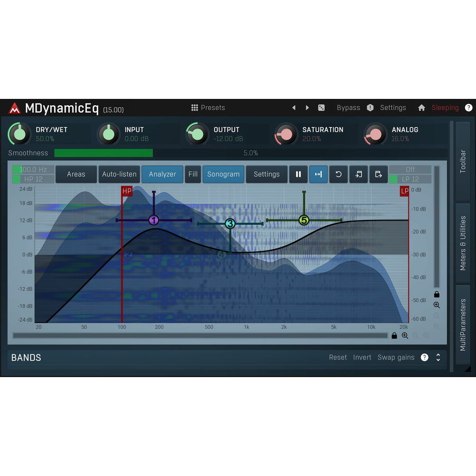Click the Dry/Wet knob
476x476 pixels.
20,134
